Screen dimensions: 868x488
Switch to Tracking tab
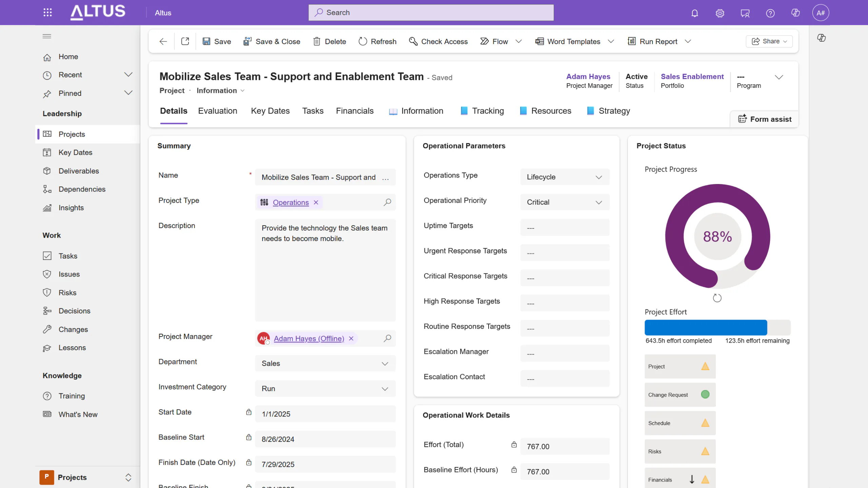[482, 111]
